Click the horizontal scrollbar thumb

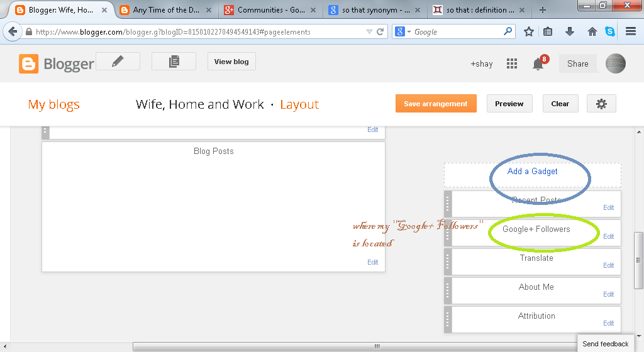[x=377, y=347]
